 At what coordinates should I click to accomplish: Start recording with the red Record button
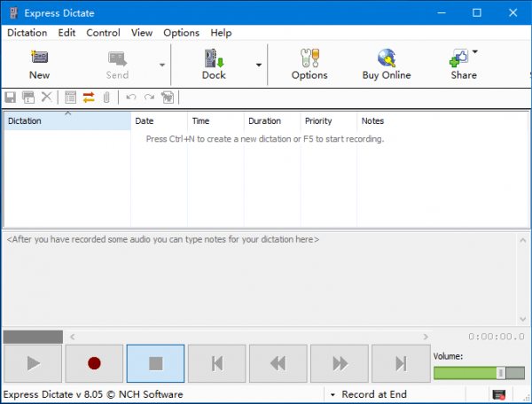click(94, 362)
